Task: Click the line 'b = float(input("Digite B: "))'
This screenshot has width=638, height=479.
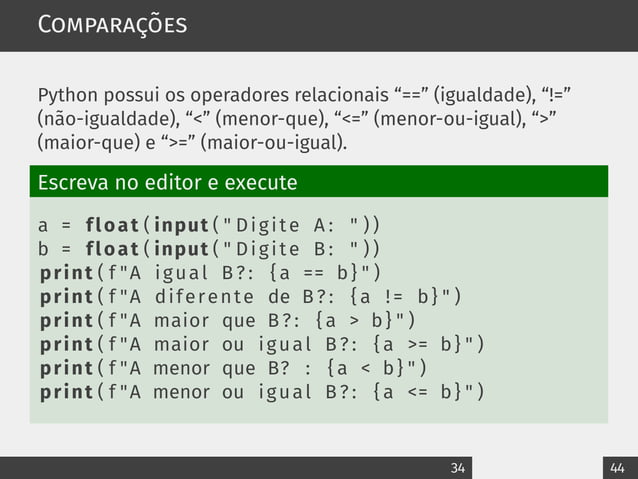Action: tap(209, 249)
